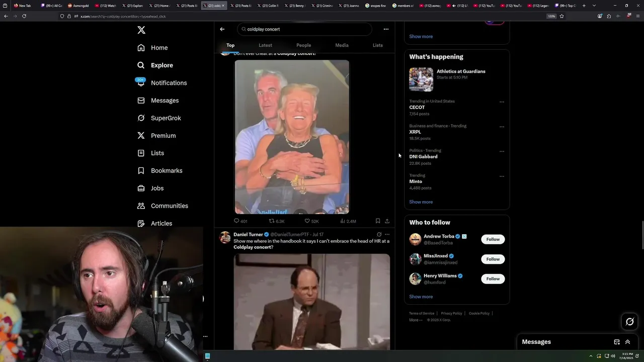Open search options three-dot menu
The image size is (644, 362).
click(386, 29)
